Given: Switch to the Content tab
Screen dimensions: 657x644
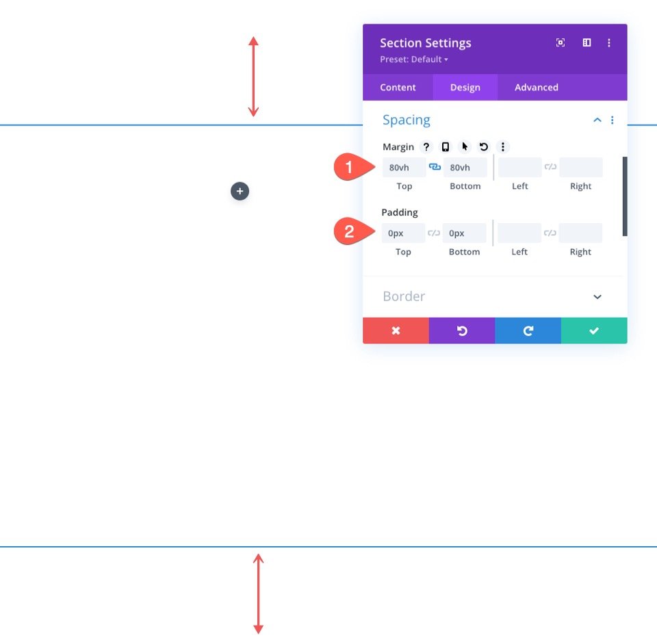Looking at the screenshot, I should (398, 87).
